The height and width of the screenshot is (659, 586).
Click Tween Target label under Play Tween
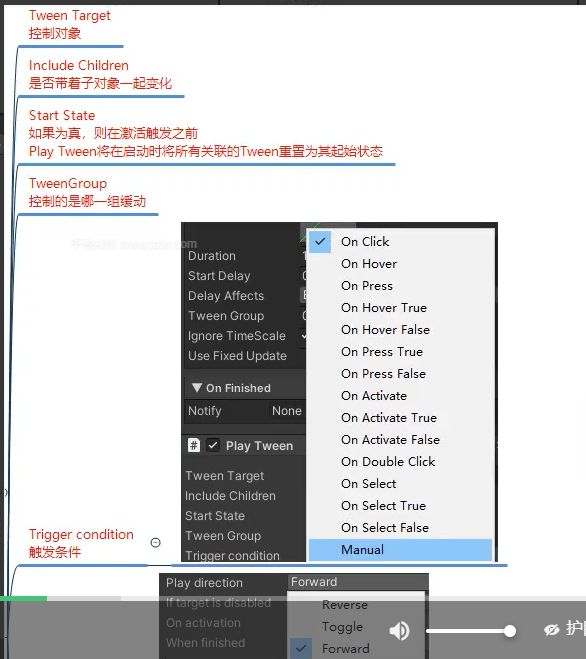pyautogui.click(x=224, y=476)
